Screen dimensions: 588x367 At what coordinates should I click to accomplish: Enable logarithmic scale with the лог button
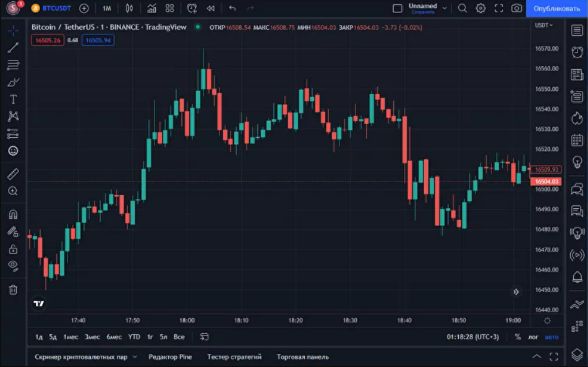pos(533,337)
